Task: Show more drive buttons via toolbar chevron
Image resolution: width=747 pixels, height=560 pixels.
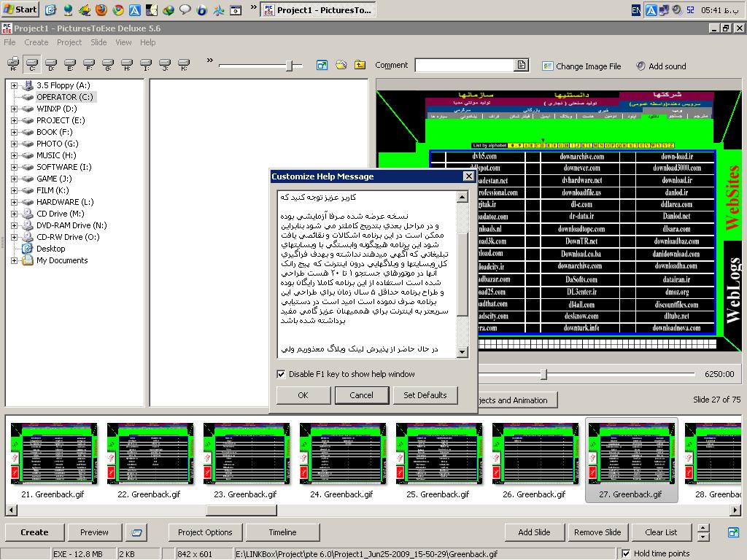Action: tap(209, 60)
